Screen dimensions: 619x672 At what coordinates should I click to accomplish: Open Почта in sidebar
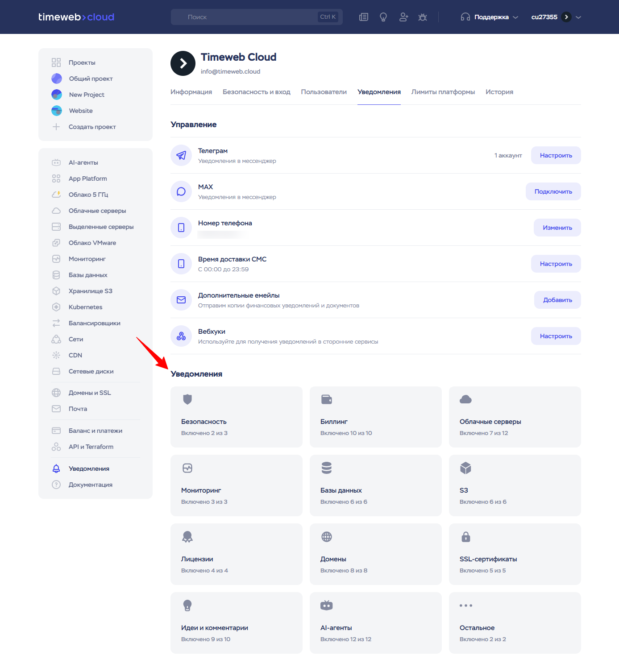78,409
